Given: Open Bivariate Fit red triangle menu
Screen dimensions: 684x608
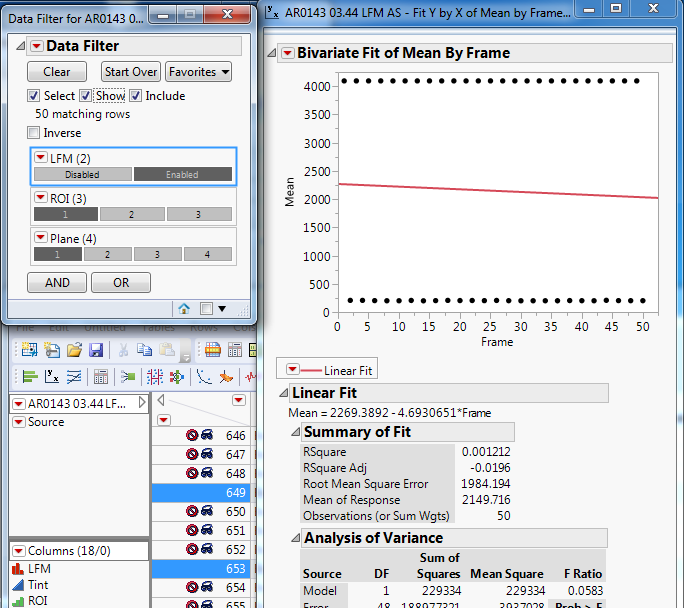Looking at the screenshot, I should click(x=287, y=53).
